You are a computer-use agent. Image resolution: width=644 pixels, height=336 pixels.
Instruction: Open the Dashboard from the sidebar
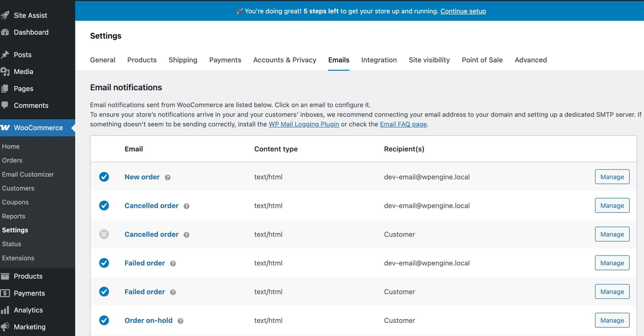click(6, 32)
